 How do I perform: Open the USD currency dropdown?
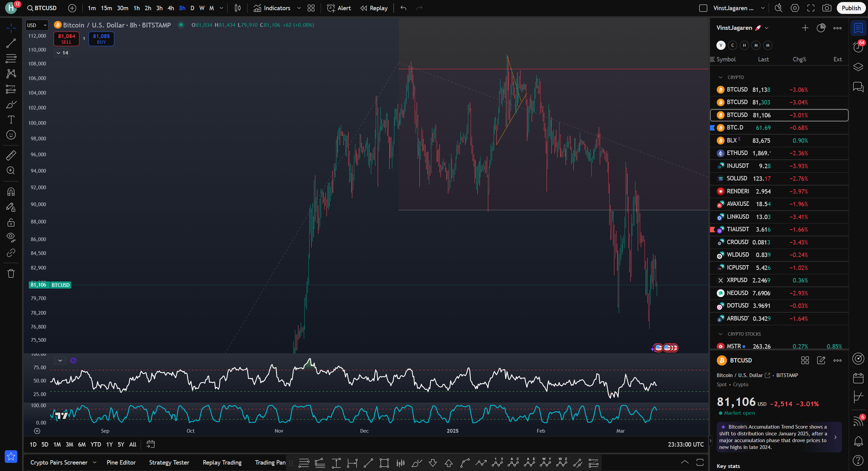pyautogui.click(x=37, y=25)
